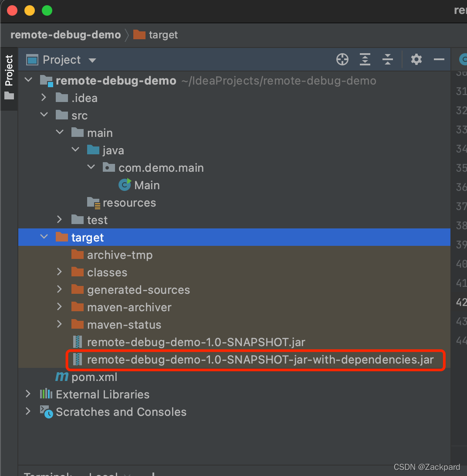Expand the generated-sources folder chevron
Viewport: 467px width, 476px height.
click(x=60, y=289)
